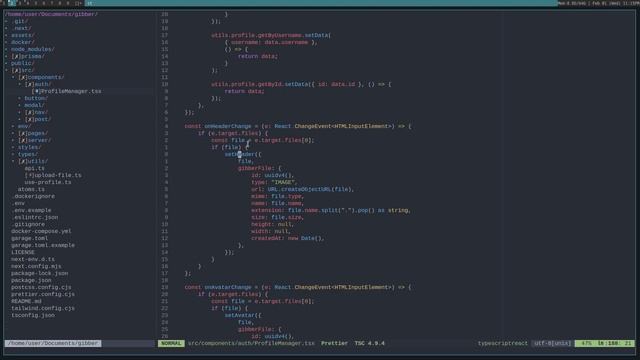This screenshot has height=360, width=640.
Task: Open the LICENSE file
Action: pos(22,252)
